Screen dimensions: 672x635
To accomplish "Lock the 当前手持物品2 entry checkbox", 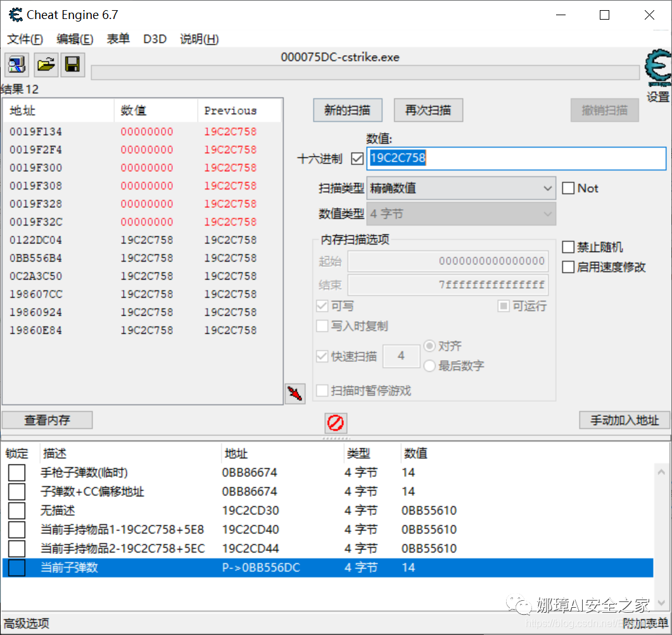I will click(x=16, y=548).
